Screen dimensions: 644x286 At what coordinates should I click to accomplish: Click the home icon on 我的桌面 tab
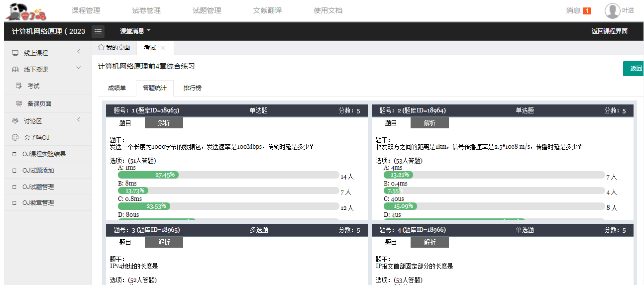[x=101, y=47]
